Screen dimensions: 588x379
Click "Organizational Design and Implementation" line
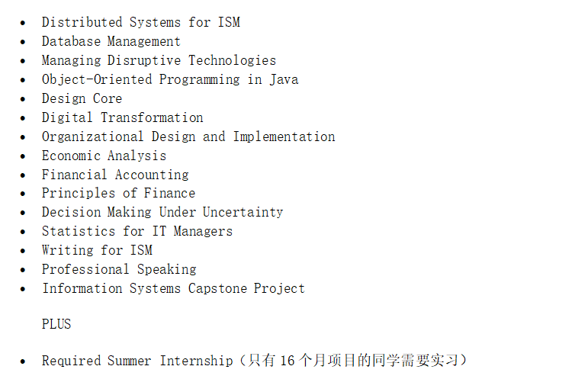[x=188, y=137]
